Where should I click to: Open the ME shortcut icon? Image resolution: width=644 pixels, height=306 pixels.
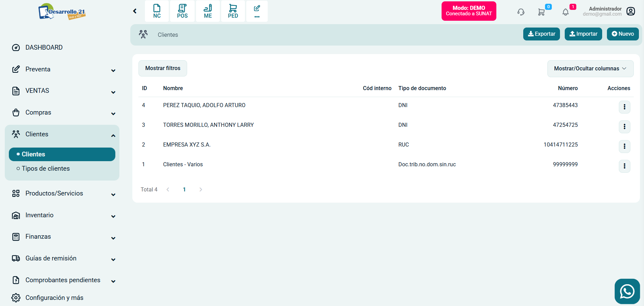(208, 11)
